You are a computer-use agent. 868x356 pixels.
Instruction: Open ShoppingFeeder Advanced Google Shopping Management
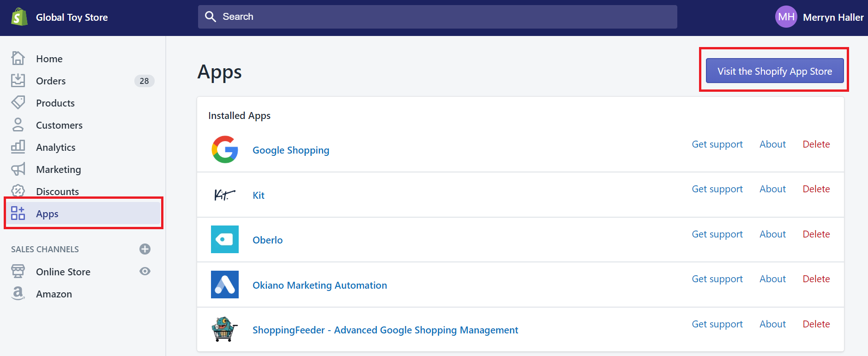[x=385, y=330]
